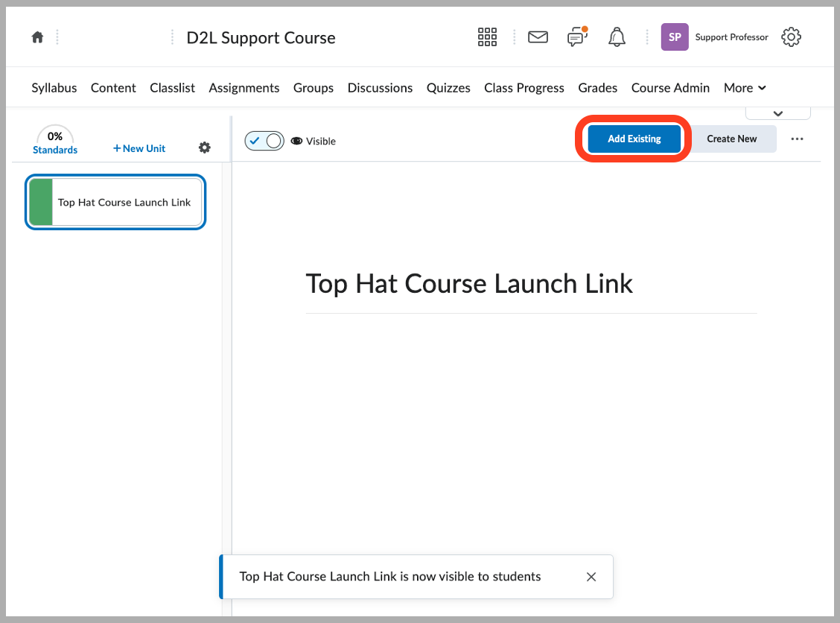The image size is (840, 623).
Task: Click the Create New button
Action: [x=732, y=139]
